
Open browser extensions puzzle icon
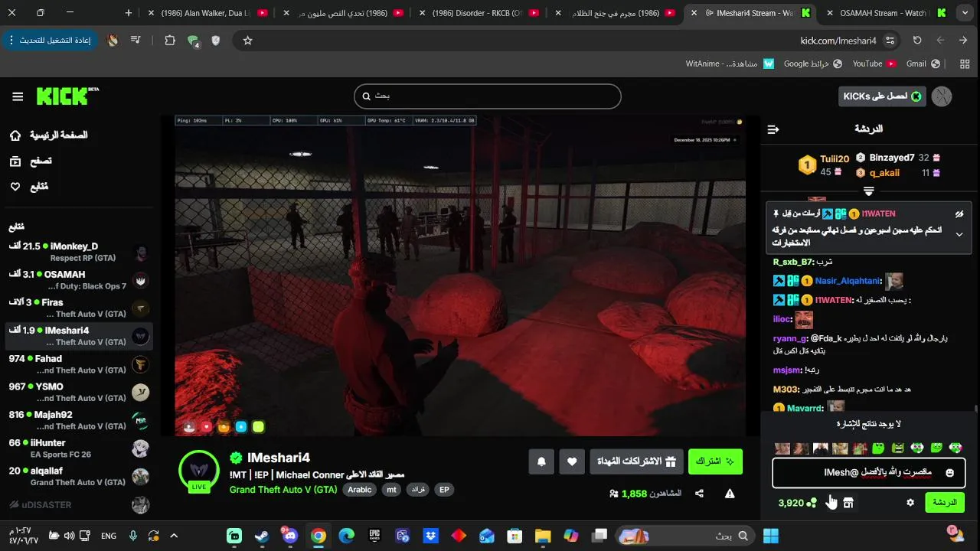coord(170,41)
